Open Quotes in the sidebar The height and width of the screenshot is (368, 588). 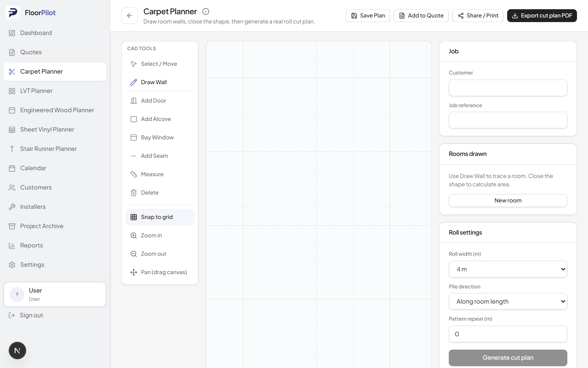point(55,52)
